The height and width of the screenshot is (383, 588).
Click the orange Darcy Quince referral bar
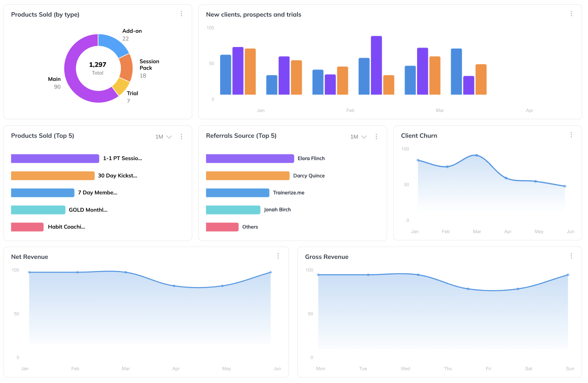point(248,176)
